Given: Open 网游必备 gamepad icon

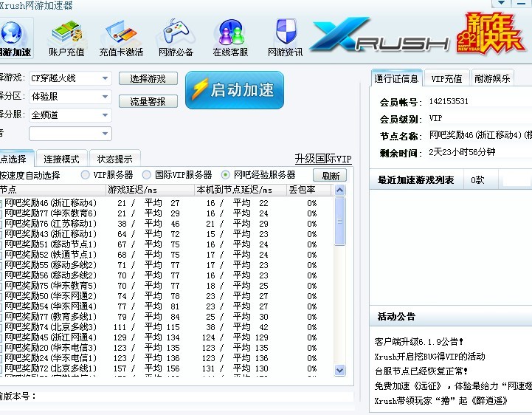Looking at the screenshot, I should pos(176,38).
